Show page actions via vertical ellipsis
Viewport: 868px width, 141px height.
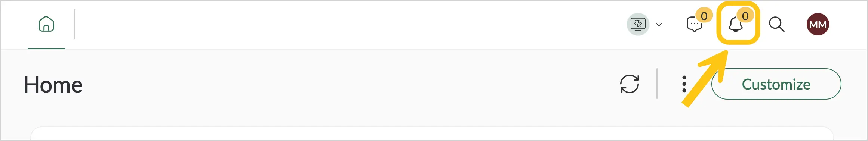tap(684, 84)
